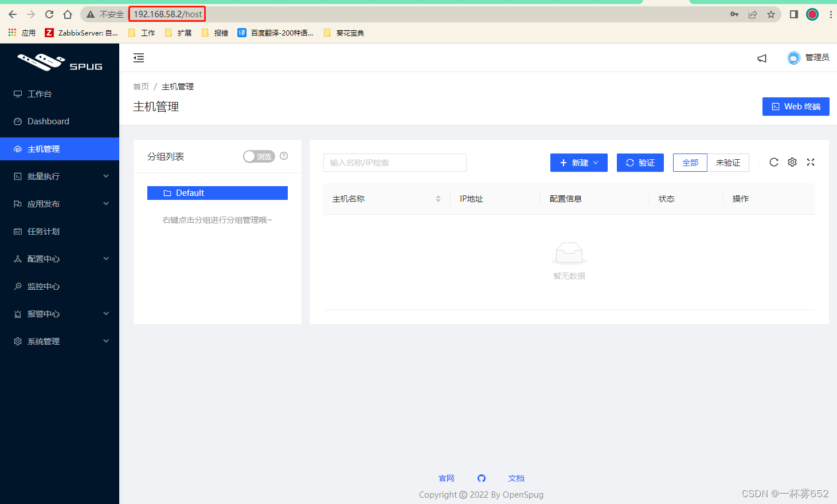837x504 pixels.
Task: Share this page via the share icon
Action: click(x=753, y=14)
